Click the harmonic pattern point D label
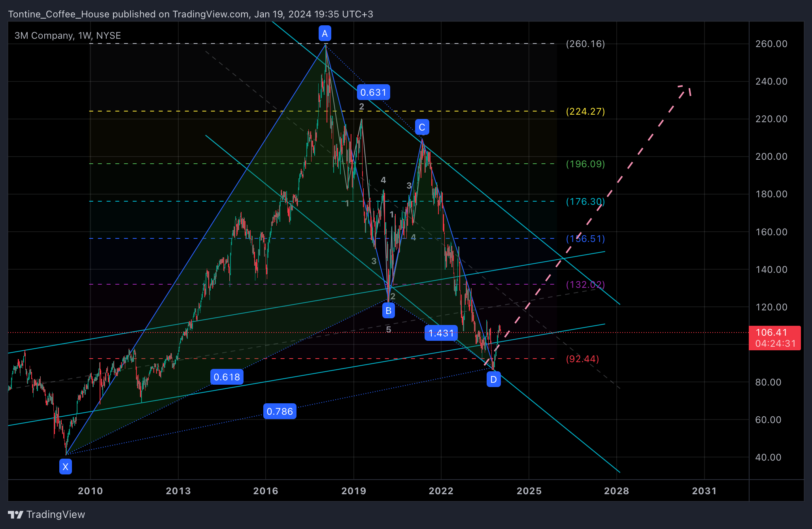This screenshot has width=812, height=529. (x=494, y=380)
